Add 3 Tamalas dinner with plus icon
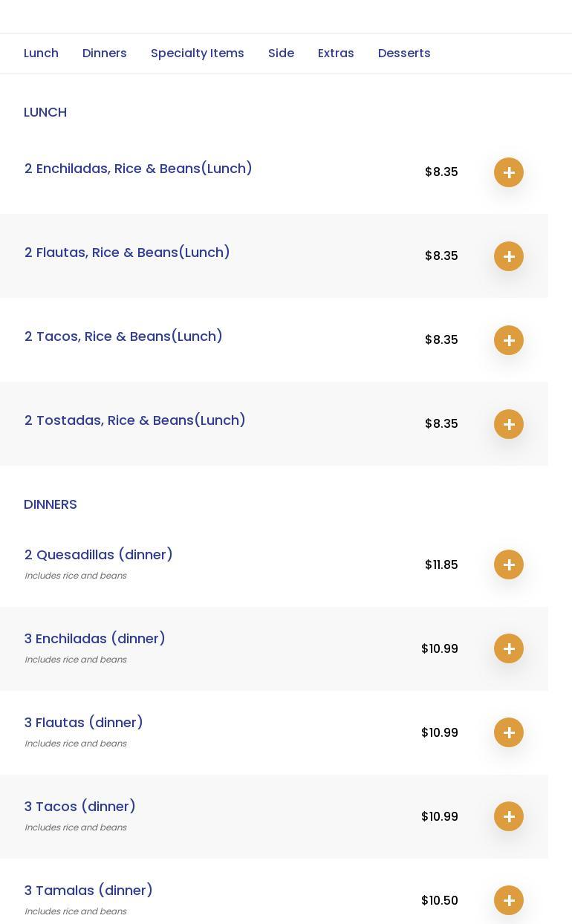572x924 pixels. click(x=509, y=900)
